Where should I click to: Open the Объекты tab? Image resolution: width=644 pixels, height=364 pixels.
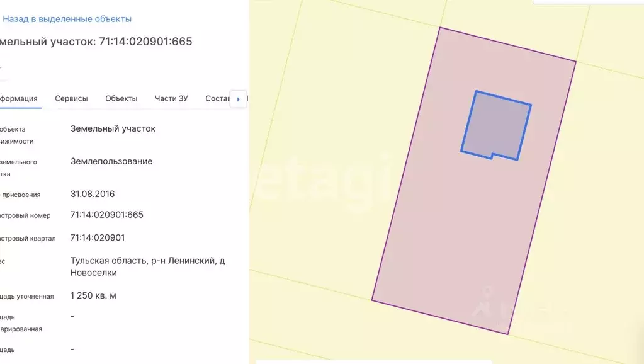[x=121, y=98]
